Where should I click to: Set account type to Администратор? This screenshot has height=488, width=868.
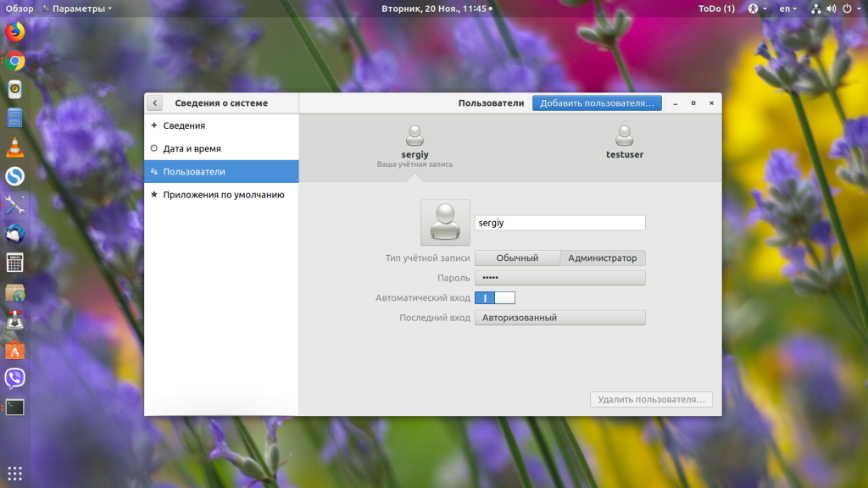pos(603,258)
